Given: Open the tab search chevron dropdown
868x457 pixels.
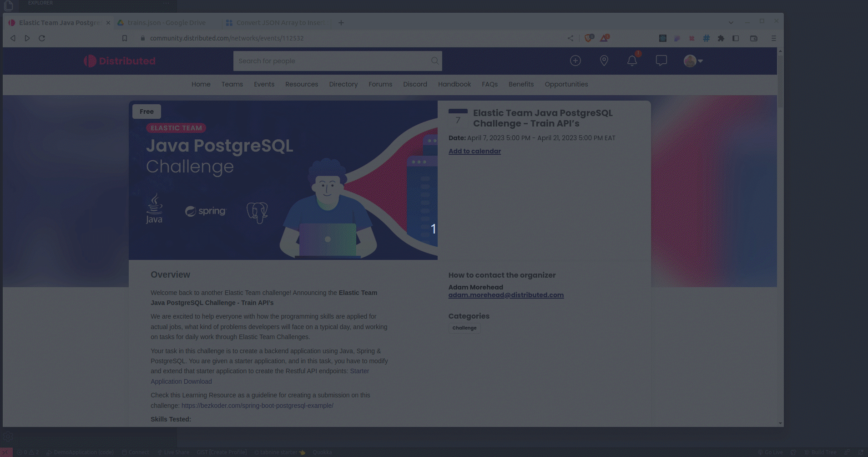Looking at the screenshot, I should 731,22.
